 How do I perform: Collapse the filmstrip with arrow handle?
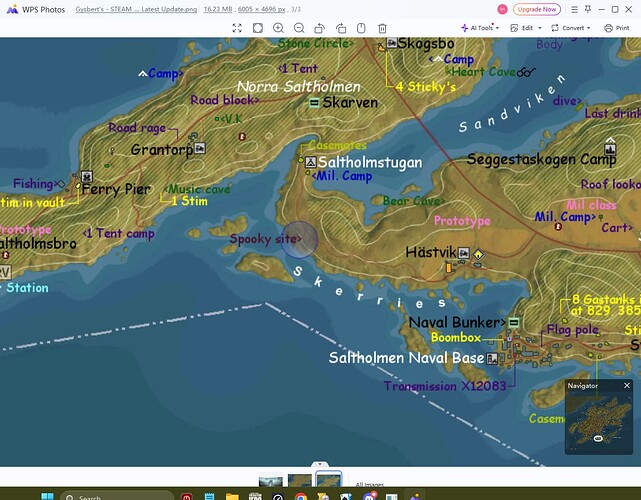320,464
